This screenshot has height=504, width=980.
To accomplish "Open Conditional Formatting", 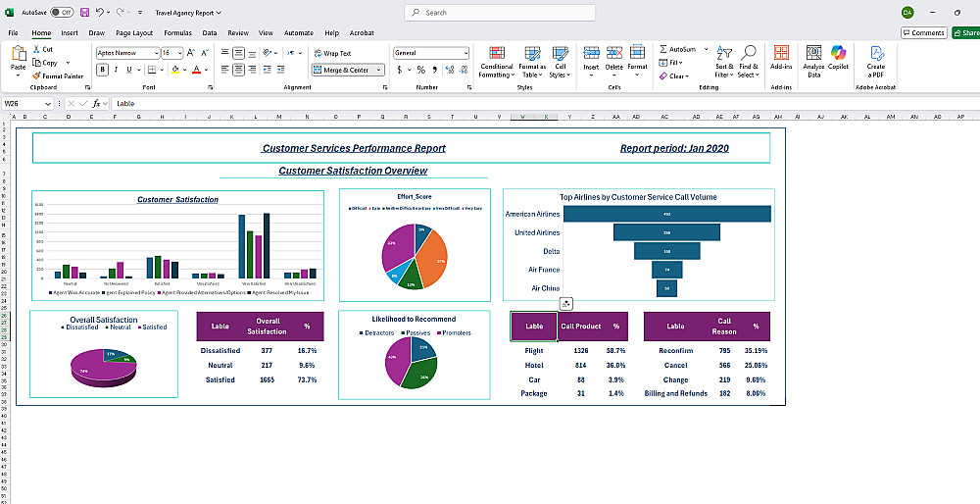I will (497, 63).
